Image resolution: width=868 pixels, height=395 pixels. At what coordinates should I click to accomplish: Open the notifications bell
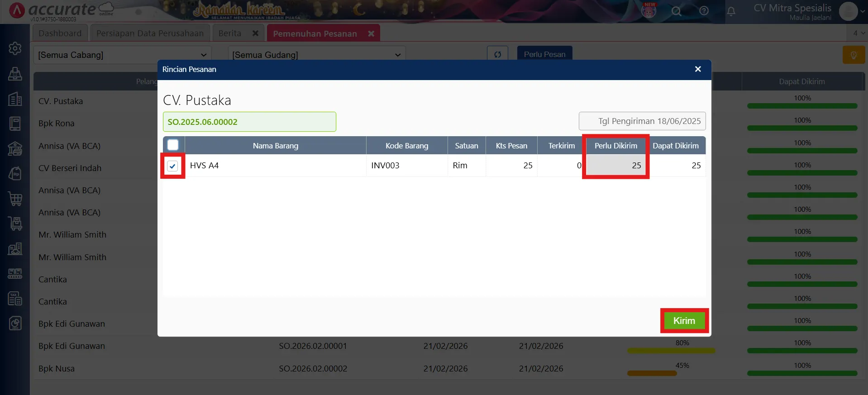tap(731, 11)
